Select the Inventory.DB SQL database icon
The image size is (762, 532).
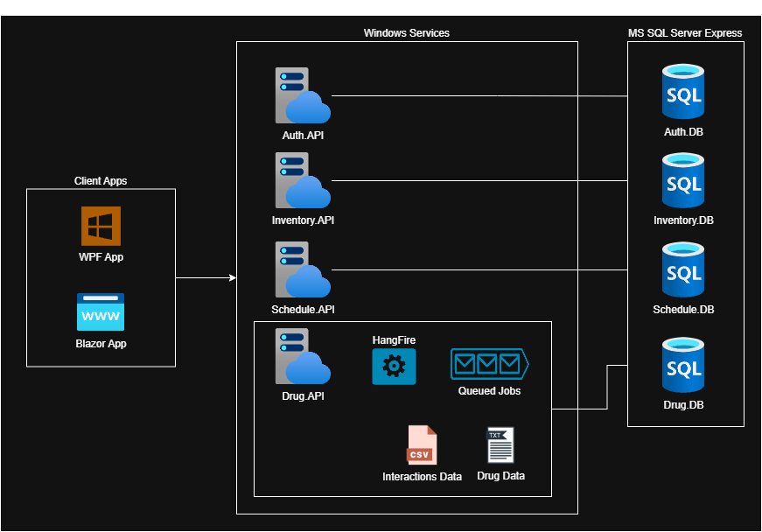(x=683, y=181)
